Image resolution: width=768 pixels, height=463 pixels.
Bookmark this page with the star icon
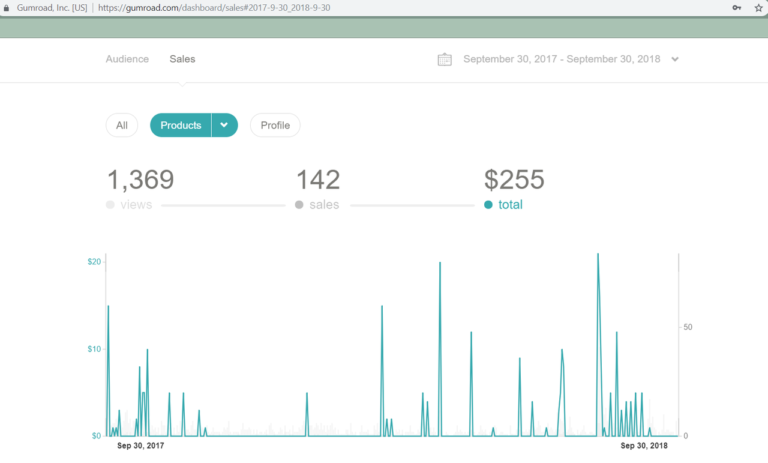758,7
